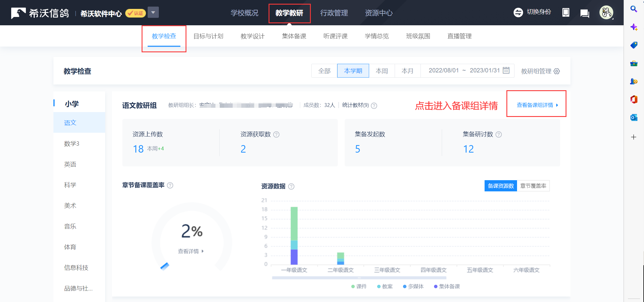This screenshot has width=644, height=302.
Task: Open the sidebar Microsoft 365 icon
Action: (x=634, y=99)
